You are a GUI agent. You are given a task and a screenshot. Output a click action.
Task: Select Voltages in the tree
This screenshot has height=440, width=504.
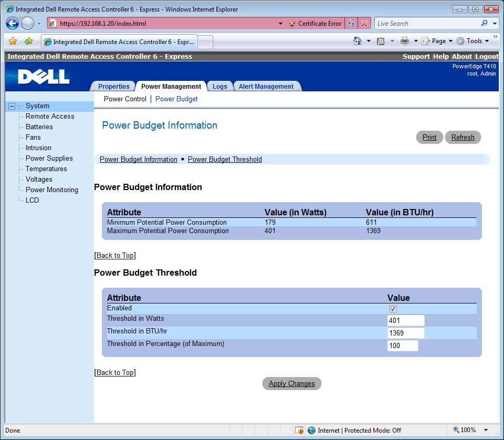pos(39,180)
